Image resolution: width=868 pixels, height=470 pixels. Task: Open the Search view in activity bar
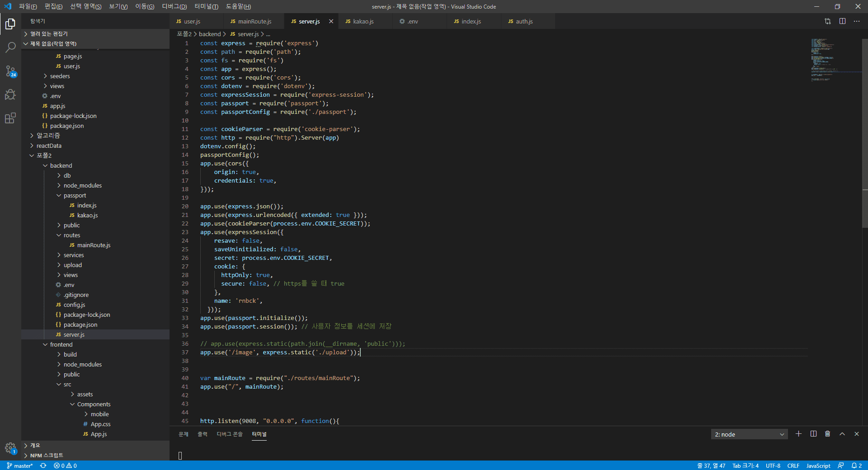[x=10, y=47]
